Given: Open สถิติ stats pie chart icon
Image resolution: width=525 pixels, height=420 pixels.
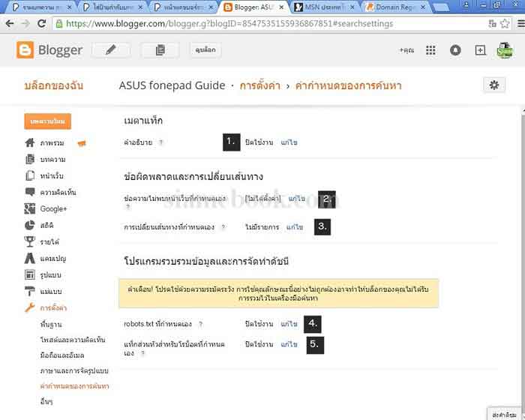Looking at the screenshot, I should pyautogui.click(x=30, y=225).
